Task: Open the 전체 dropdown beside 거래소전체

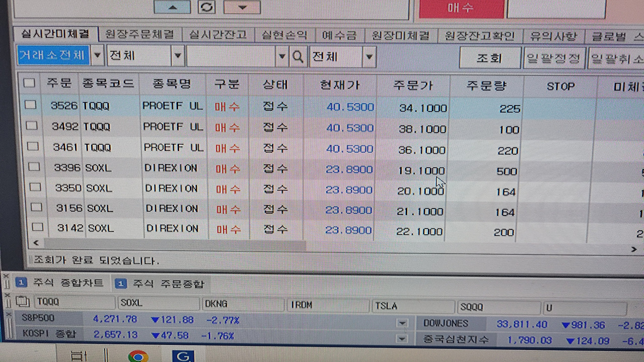Action: tap(177, 56)
